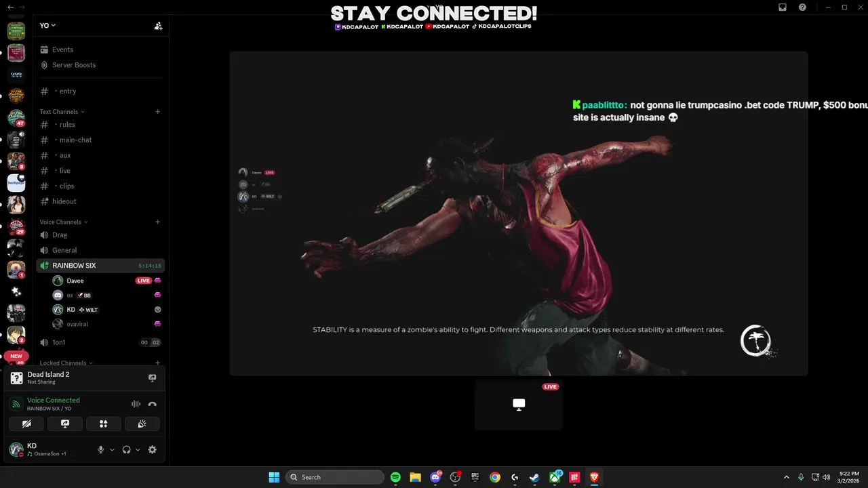This screenshot has width=868, height=488.
Task: Toggle headphone deafen
Action: [x=126, y=449]
